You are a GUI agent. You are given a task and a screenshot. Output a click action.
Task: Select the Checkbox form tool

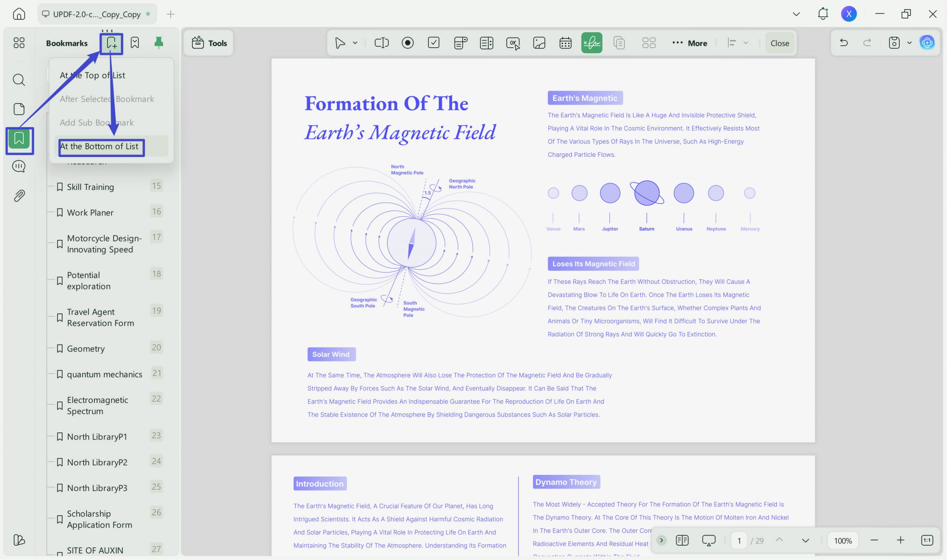point(434,43)
